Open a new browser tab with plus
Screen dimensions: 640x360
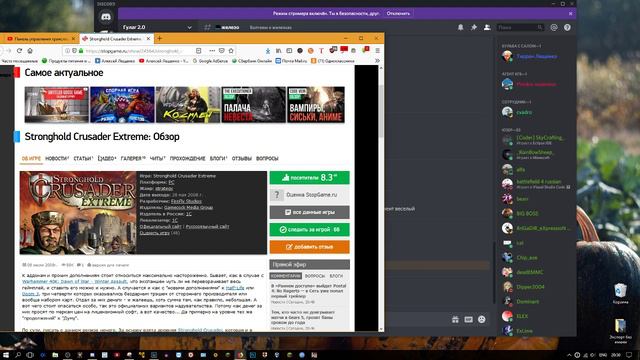click(x=160, y=38)
